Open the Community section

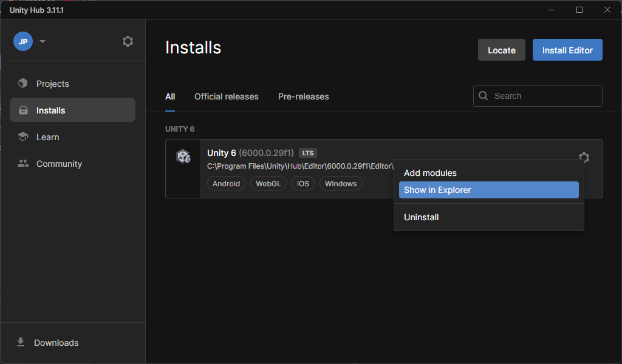pos(73,164)
